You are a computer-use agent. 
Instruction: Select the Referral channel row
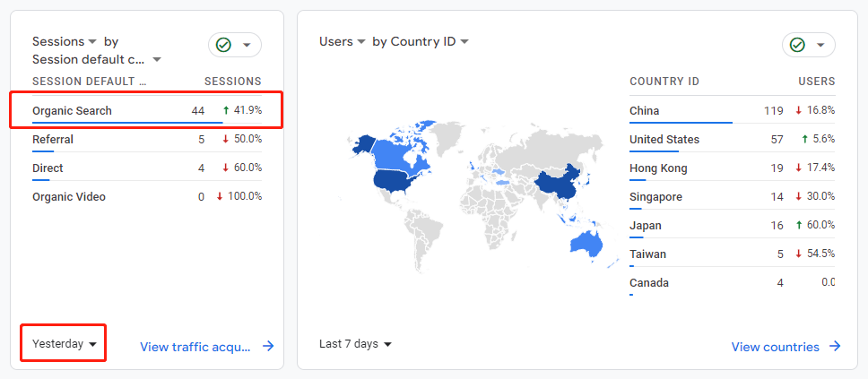(x=147, y=140)
